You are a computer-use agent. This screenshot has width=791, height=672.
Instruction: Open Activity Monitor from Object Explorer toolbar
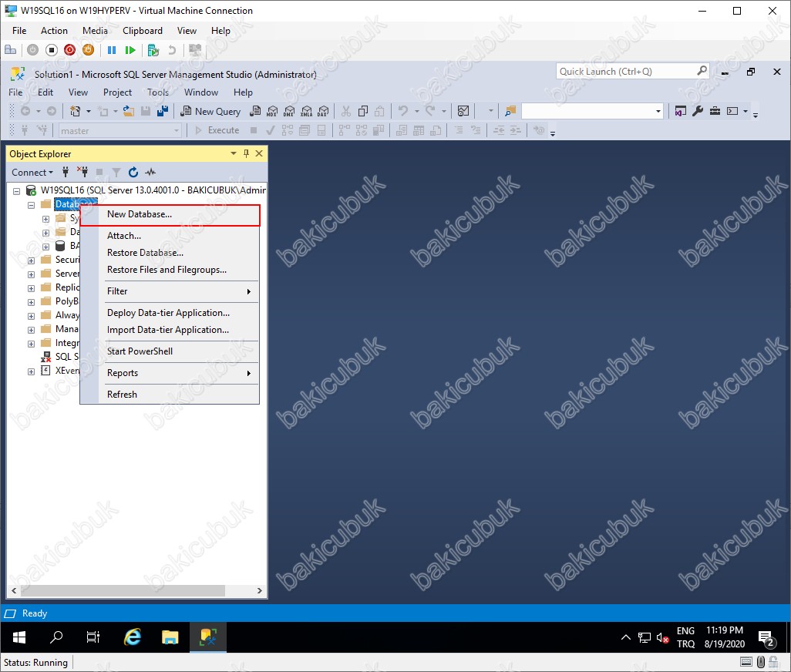click(150, 173)
